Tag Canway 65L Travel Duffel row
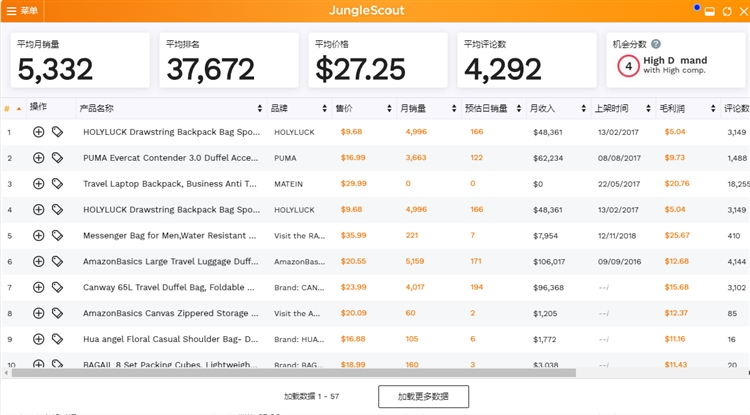750x415 pixels. pos(57,287)
